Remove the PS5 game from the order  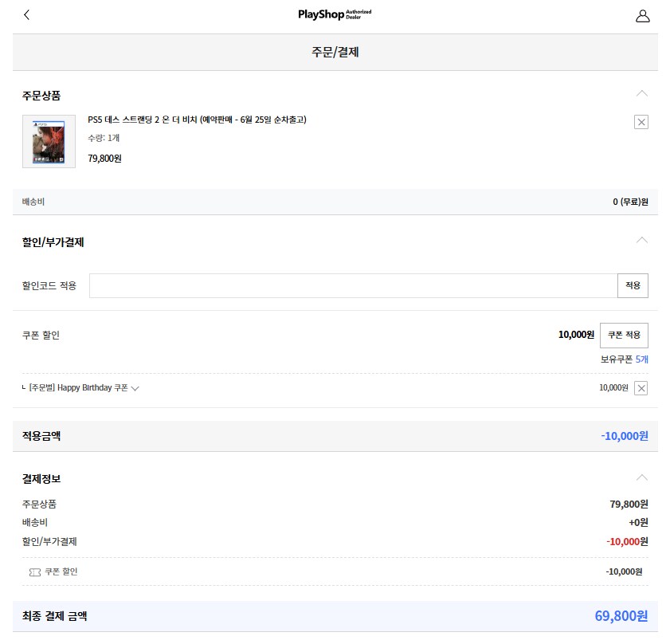point(642,120)
